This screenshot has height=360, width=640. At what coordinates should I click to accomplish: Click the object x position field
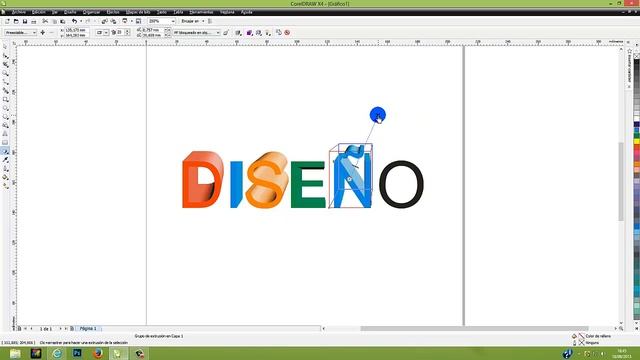point(77,30)
